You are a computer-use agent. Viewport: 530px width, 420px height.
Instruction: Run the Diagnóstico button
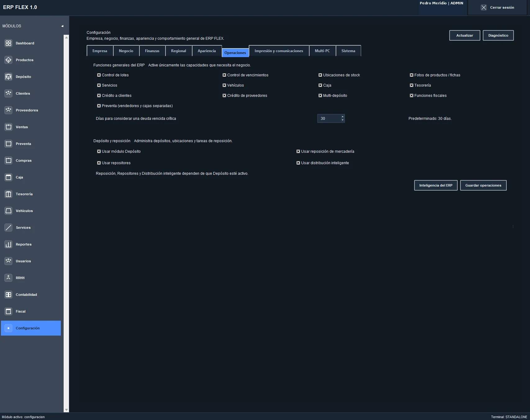pos(498,35)
